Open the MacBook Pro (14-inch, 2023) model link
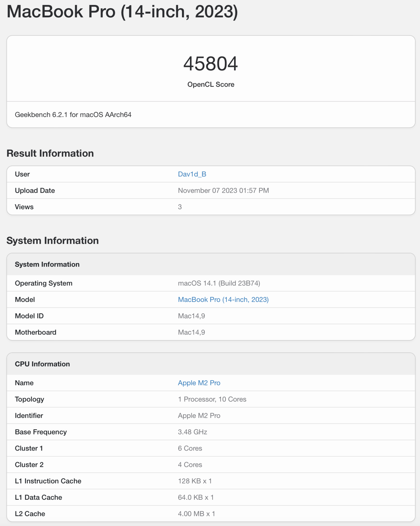 click(223, 300)
